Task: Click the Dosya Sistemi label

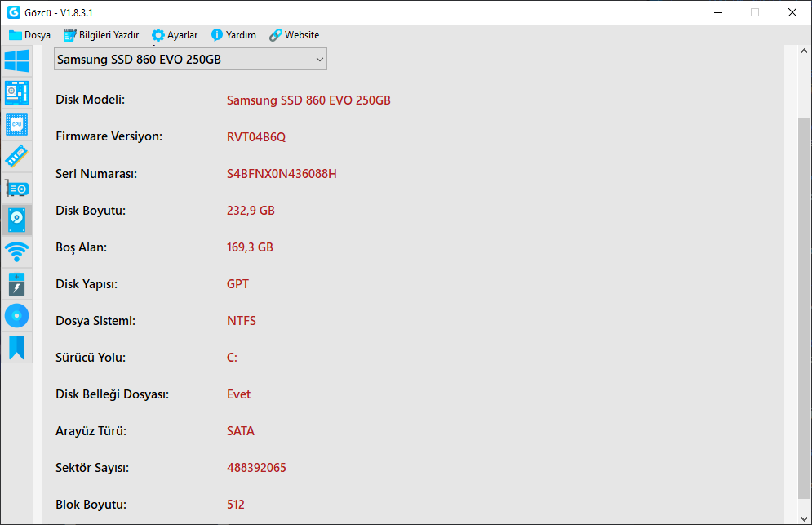Action: [x=95, y=321]
